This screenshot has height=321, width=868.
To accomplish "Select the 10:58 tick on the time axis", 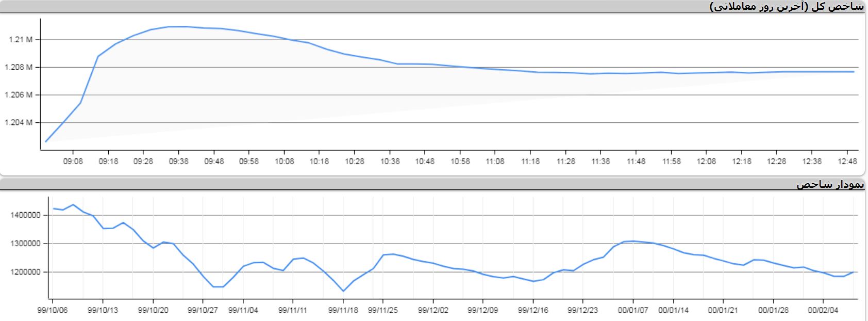I will point(460,161).
